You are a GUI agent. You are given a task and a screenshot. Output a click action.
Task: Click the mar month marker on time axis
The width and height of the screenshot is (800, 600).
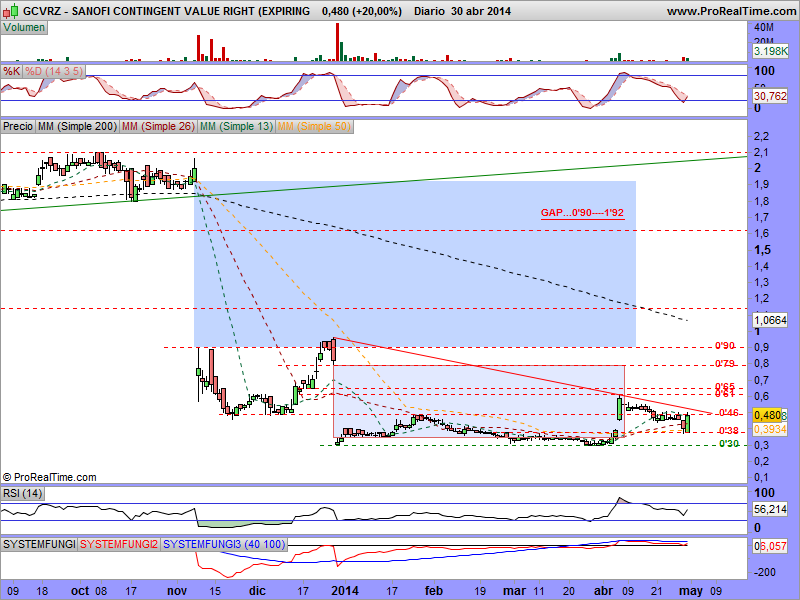pyautogui.click(x=514, y=591)
